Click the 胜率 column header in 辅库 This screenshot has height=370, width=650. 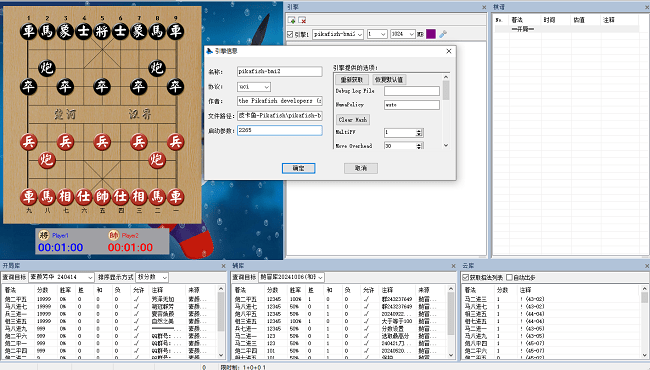[296, 290]
